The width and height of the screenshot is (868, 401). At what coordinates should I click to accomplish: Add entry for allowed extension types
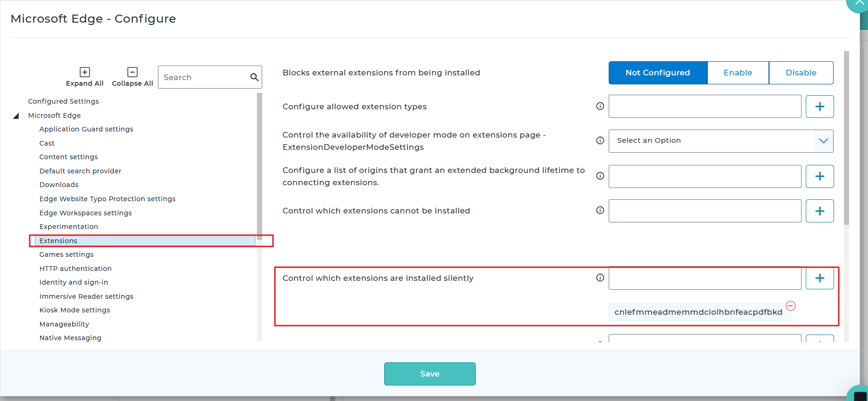click(x=819, y=106)
